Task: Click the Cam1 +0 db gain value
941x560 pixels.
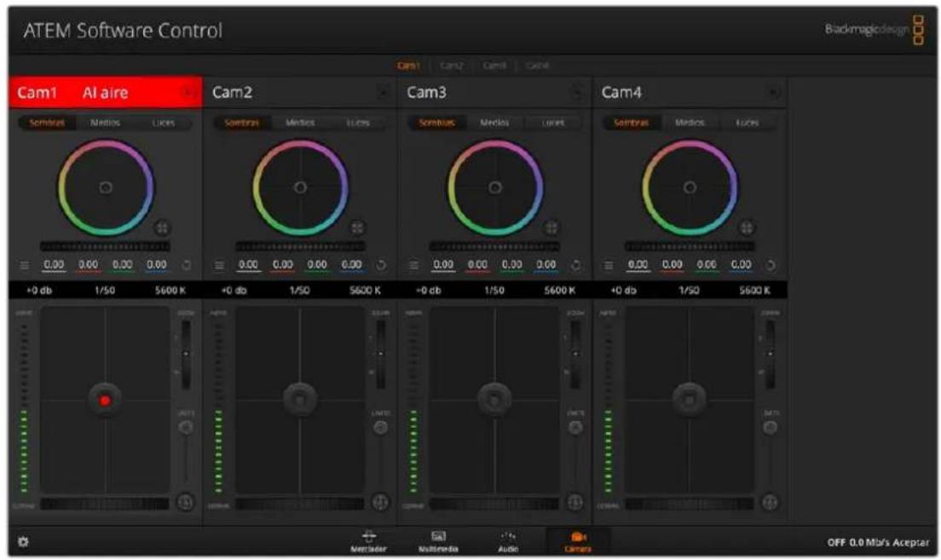Action: pos(39,291)
